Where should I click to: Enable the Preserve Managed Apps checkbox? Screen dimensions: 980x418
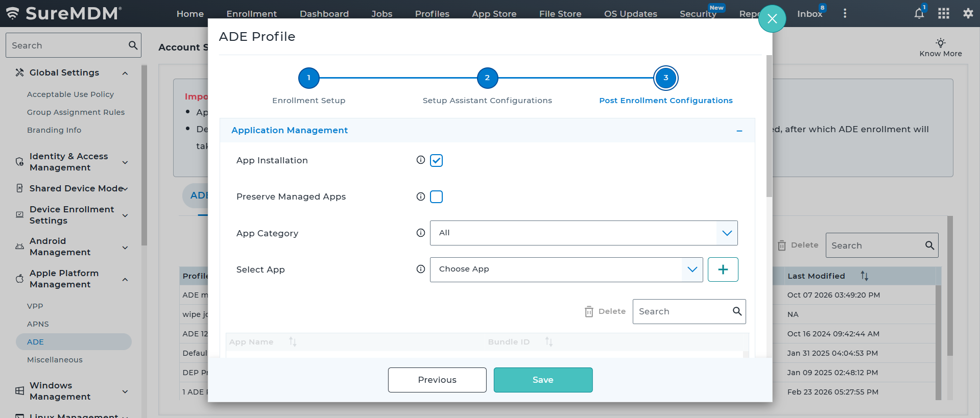tap(436, 196)
